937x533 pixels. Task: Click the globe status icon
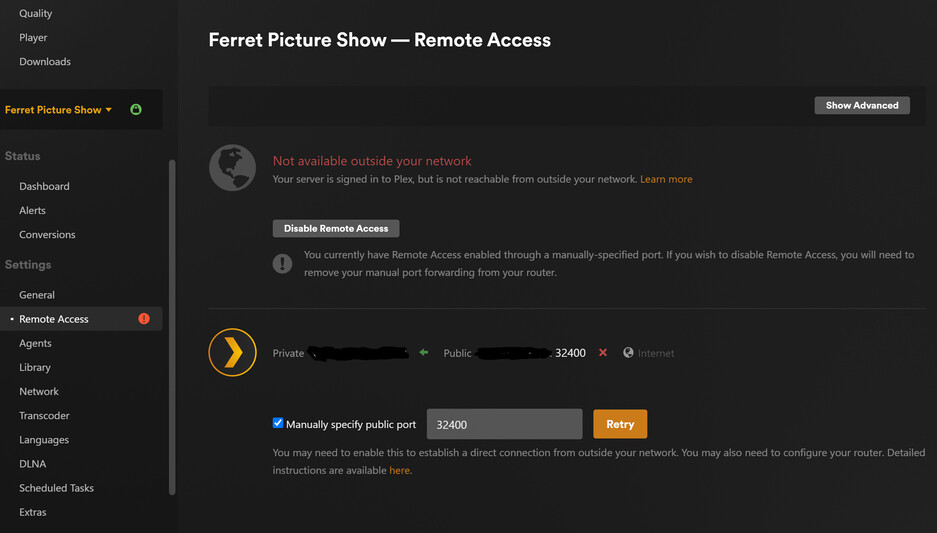[232, 168]
